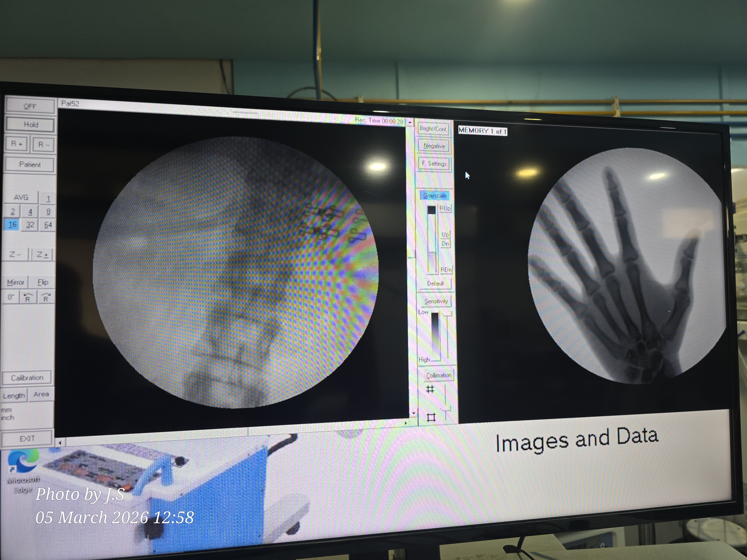Viewport: 747px width, 560px height.
Task: Set frame averaging to 1
Action: pyautogui.click(x=48, y=198)
